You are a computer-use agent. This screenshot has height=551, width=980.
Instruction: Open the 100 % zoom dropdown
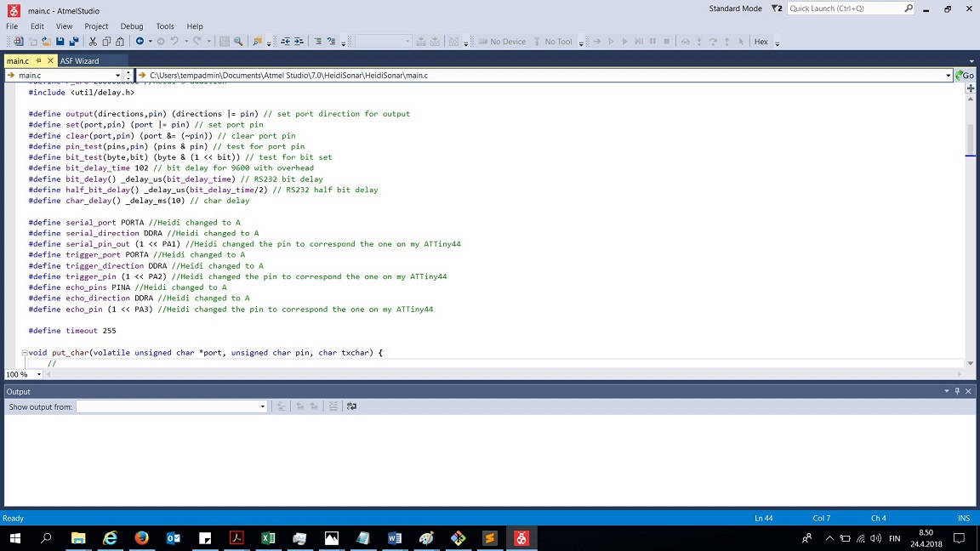point(39,374)
